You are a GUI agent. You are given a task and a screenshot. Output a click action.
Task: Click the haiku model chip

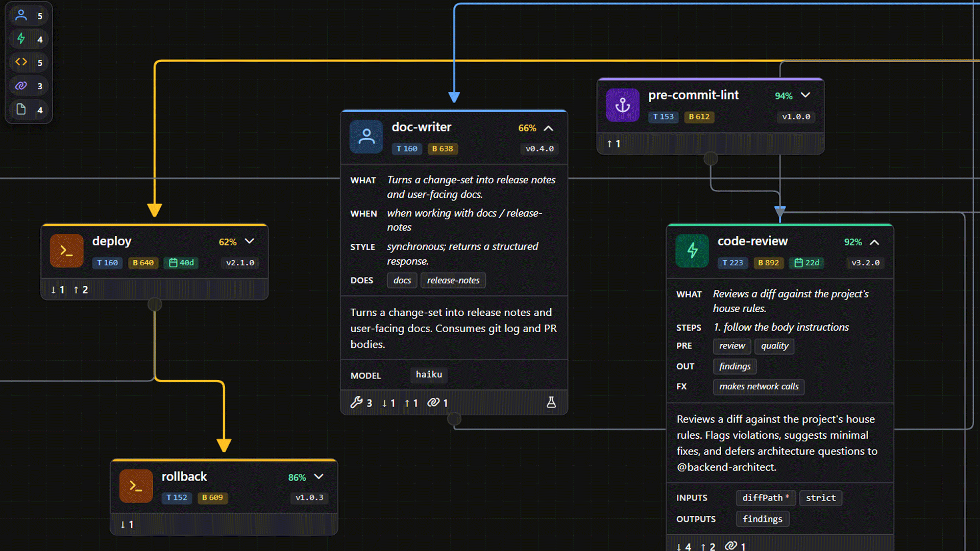(x=429, y=374)
